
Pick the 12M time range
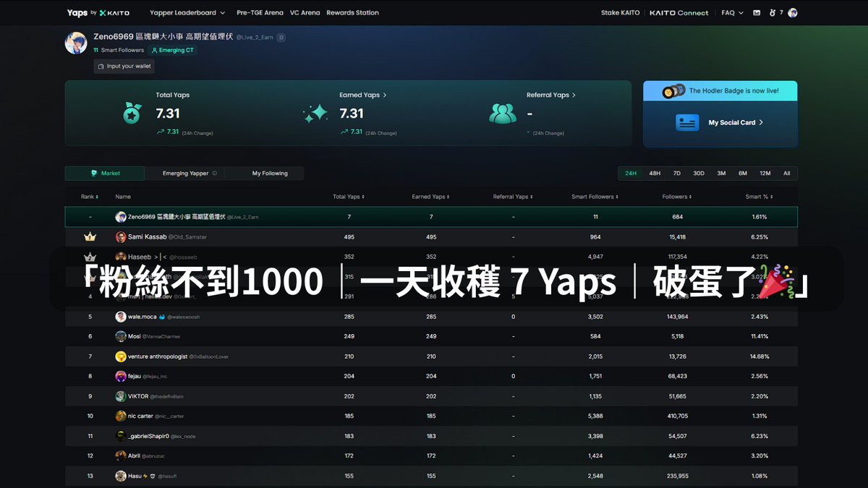tap(765, 174)
